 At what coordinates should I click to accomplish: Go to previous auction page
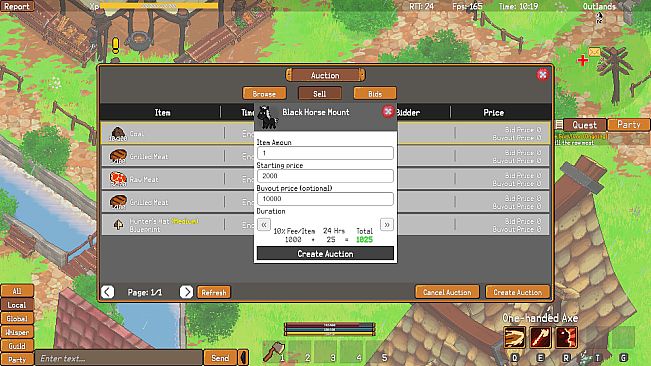pos(108,292)
